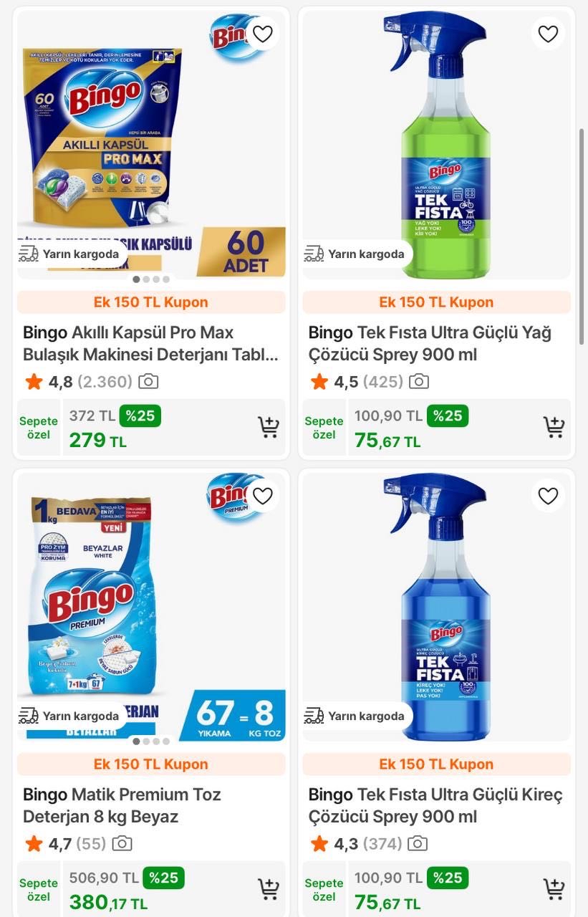Click the page scrollbar on the right edge
This screenshot has width=588, height=917.
(581, 215)
